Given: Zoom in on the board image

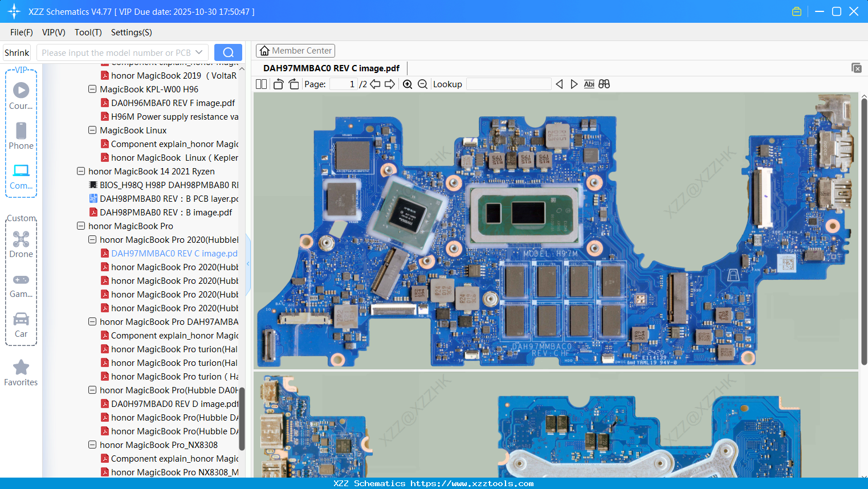Looking at the screenshot, I should pos(407,84).
